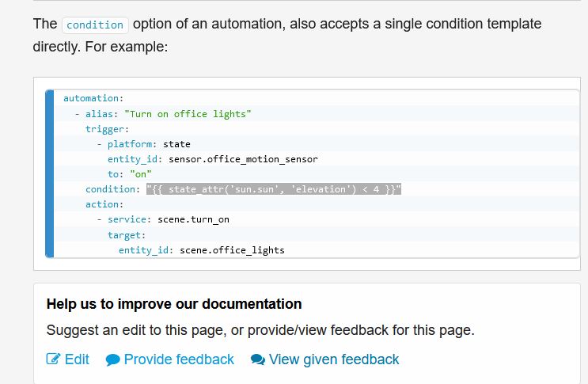Click the Edit pencil icon
588x384 pixels.
[x=53, y=359]
